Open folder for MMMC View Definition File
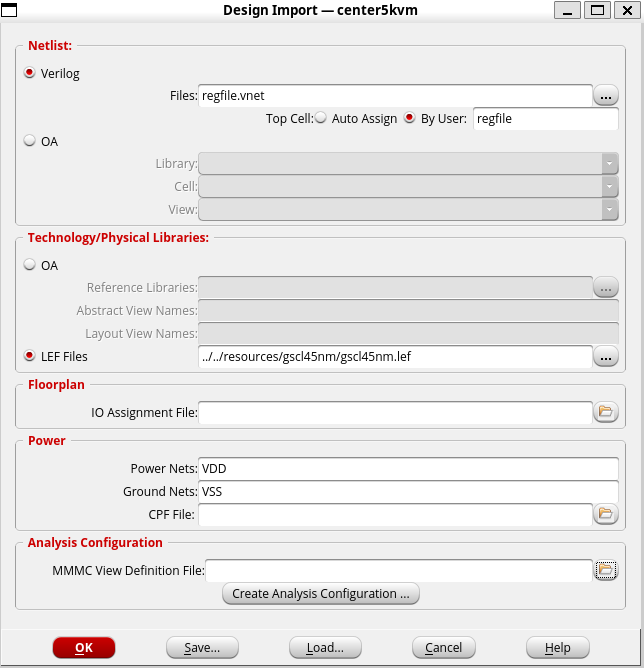 [606, 570]
